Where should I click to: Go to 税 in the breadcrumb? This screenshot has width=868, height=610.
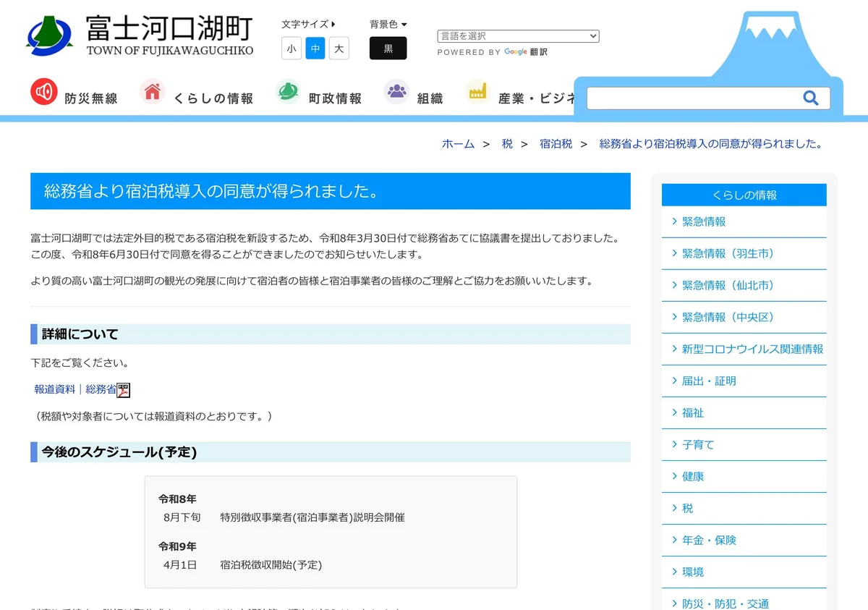507,144
